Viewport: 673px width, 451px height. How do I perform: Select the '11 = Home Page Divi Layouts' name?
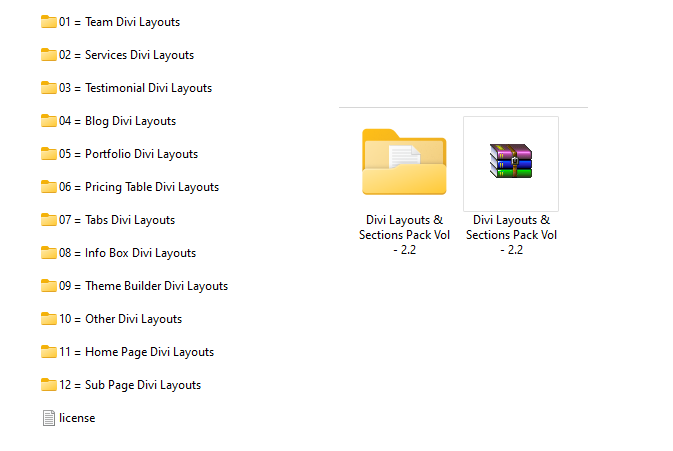tap(136, 352)
